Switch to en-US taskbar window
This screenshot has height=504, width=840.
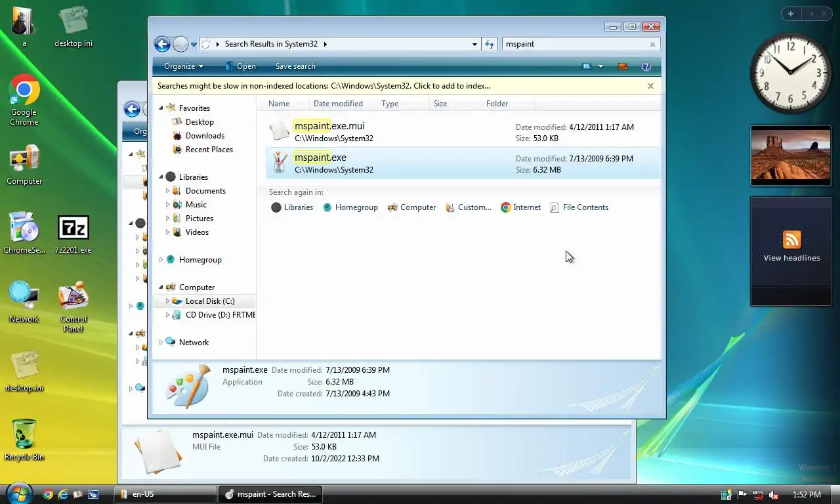pyautogui.click(x=165, y=494)
